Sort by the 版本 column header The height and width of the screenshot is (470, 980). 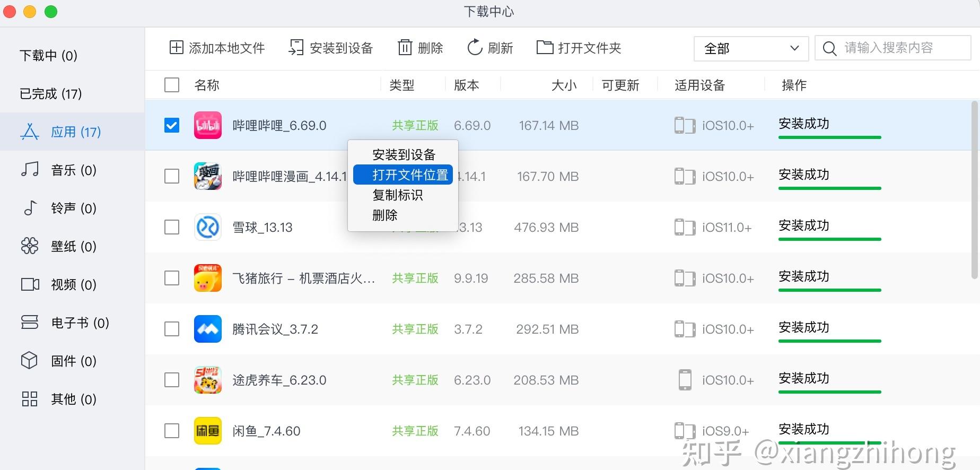pyautogui.click(x=467, y=85)
